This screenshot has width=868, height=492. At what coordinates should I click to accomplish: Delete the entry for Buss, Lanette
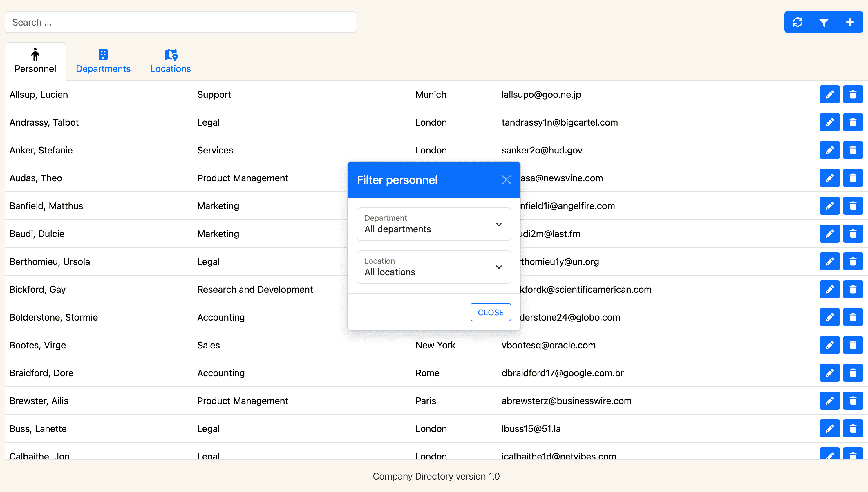(853, 428)
